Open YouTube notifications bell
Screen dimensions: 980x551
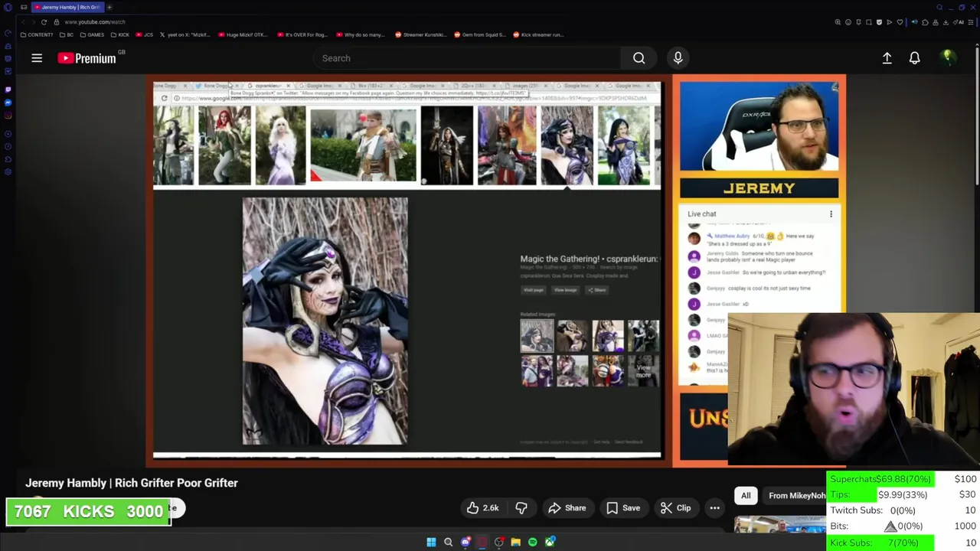(x=914, y=58)
